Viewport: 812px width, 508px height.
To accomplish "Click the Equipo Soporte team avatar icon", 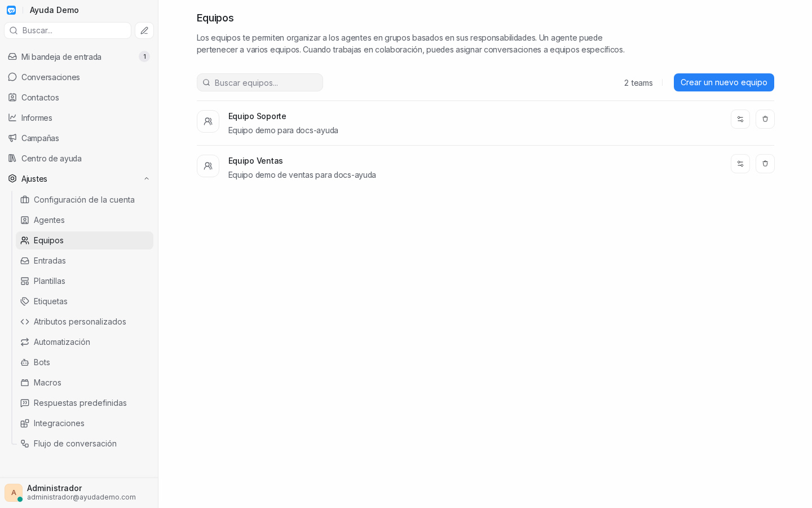I will [208, 121].
